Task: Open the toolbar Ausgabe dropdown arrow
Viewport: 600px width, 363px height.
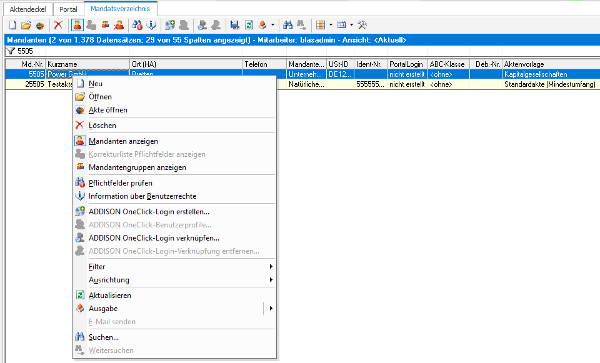Action: (x=273, y=25)
